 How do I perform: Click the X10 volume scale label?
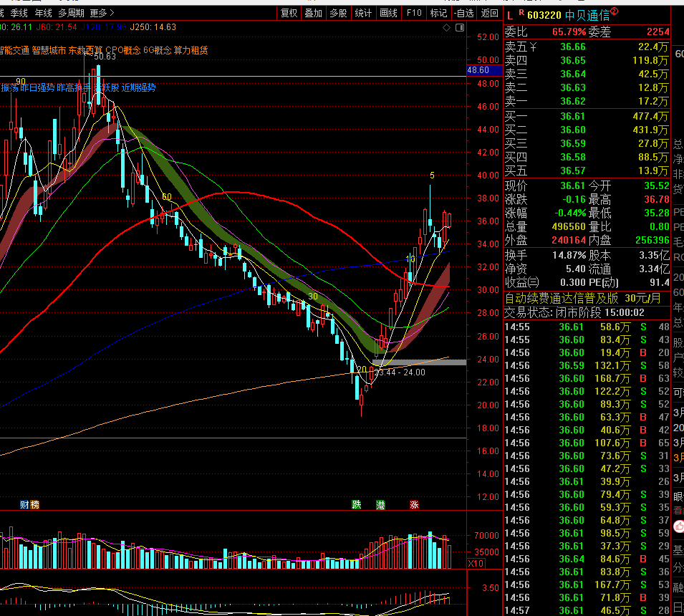476,563
